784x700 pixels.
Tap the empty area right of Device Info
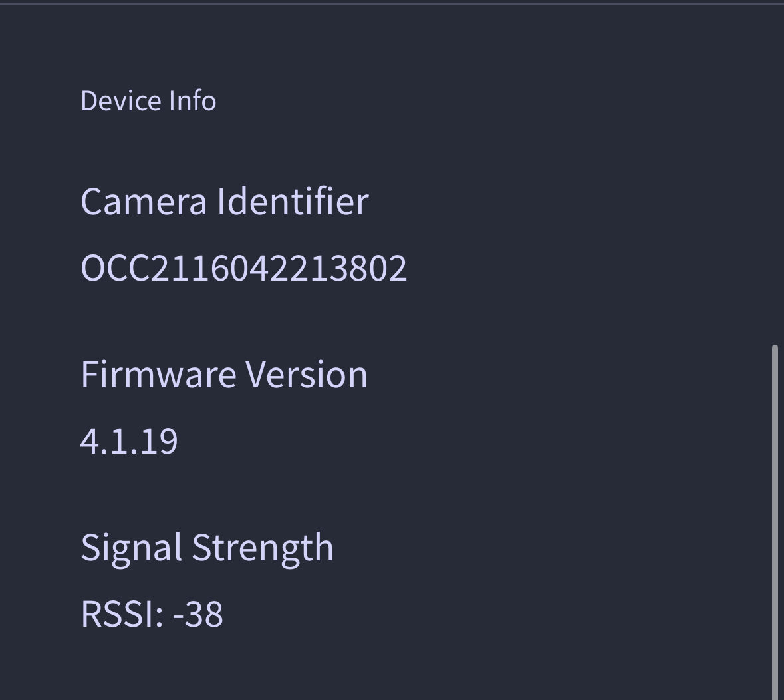coord(465,100)
